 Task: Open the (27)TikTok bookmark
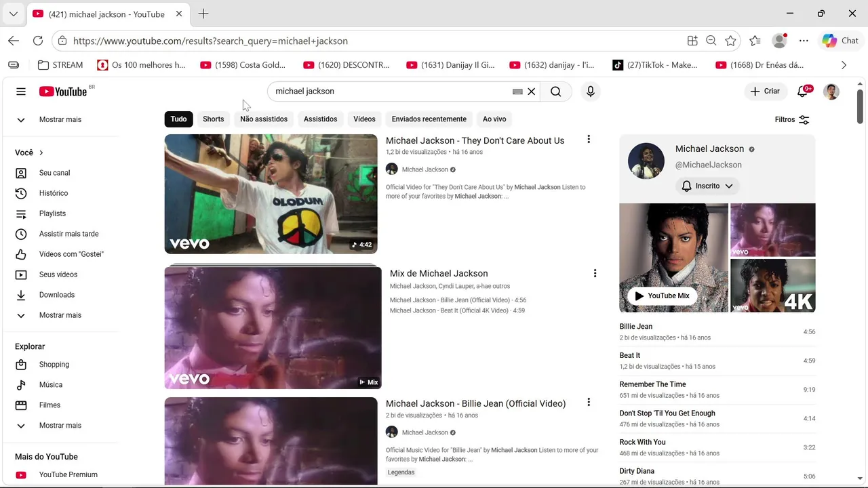point(655,65)
